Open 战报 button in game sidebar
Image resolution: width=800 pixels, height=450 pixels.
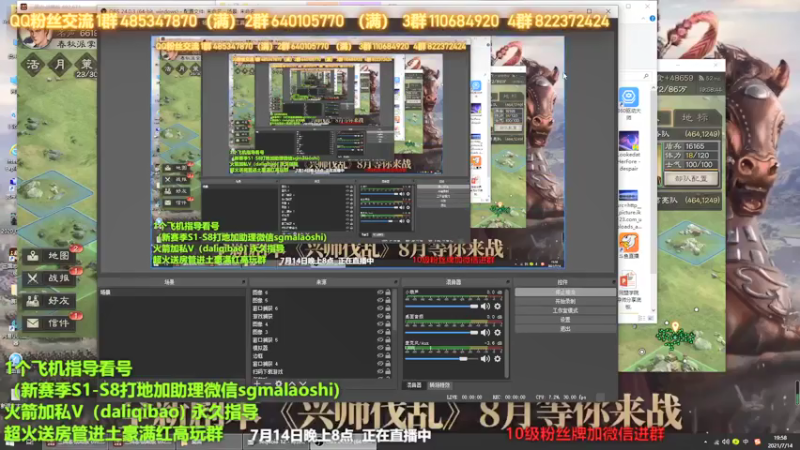49,278
